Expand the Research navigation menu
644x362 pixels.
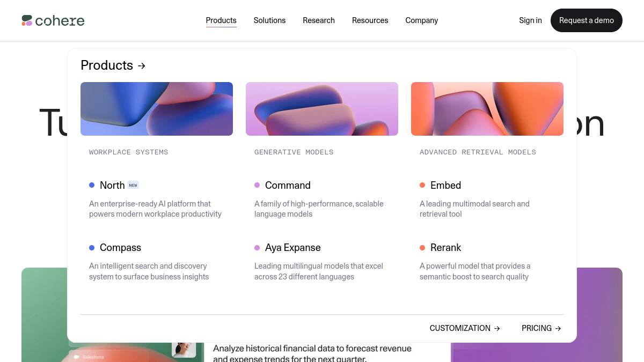[x=319, y=20]
